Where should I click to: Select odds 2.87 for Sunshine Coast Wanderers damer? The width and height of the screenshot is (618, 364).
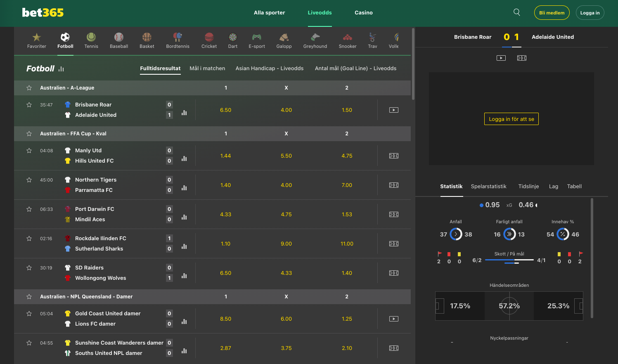point(225,348)
